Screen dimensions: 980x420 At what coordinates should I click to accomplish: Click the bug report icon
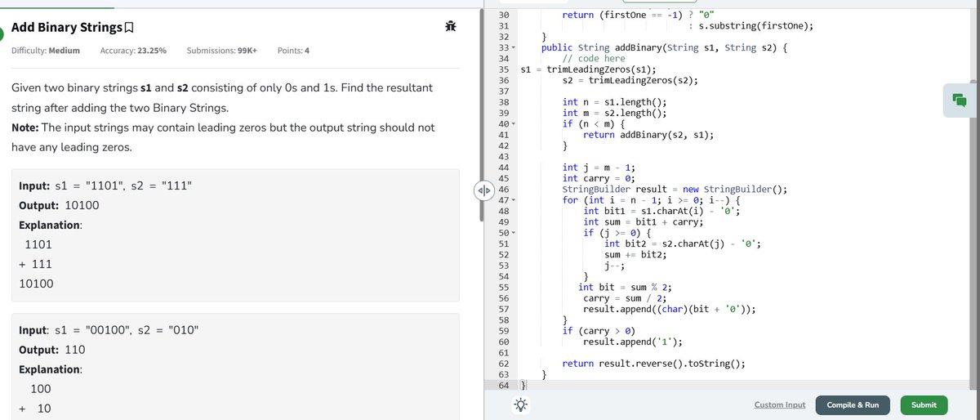(x=450, y=27)
